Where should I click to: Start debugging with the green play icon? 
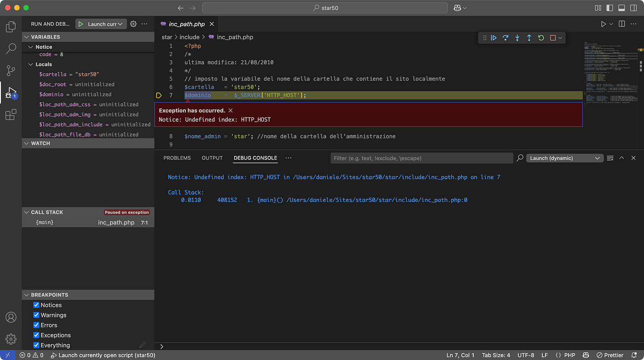pos(81,24)
